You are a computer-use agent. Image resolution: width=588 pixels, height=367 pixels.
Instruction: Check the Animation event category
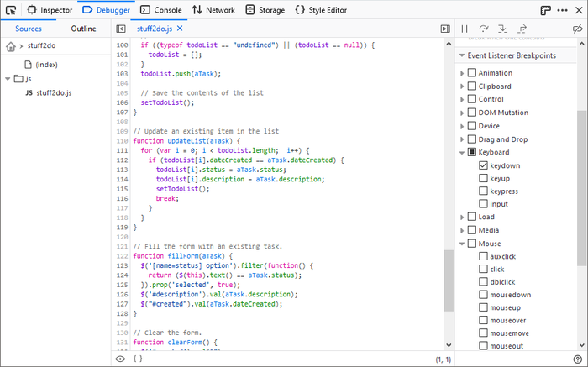[x=472, y=73]
